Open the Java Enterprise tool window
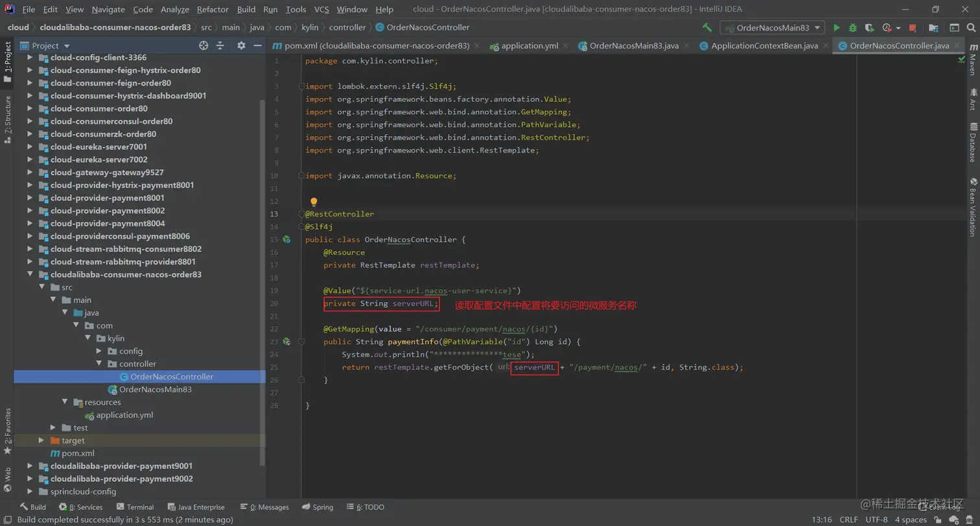This screenshot has height=526, width=980. click(x=196, y=507)
